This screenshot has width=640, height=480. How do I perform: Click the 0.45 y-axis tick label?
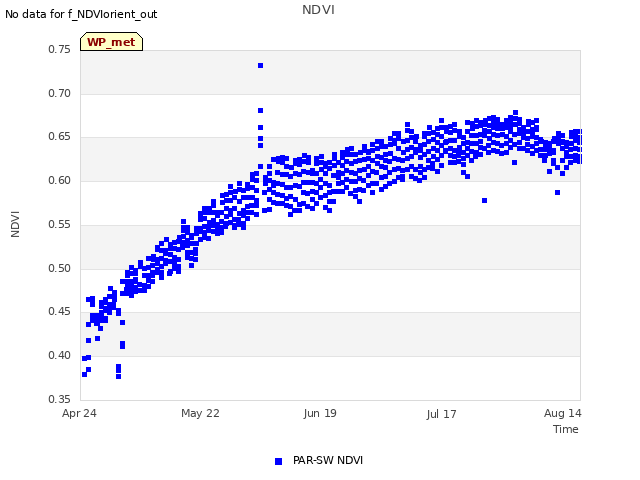coord(60,312)
